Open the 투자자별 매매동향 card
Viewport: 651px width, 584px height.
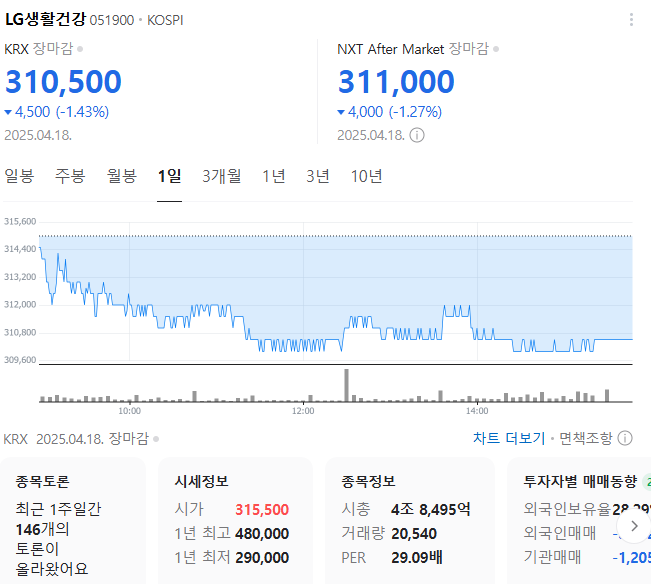pos(579,521)
